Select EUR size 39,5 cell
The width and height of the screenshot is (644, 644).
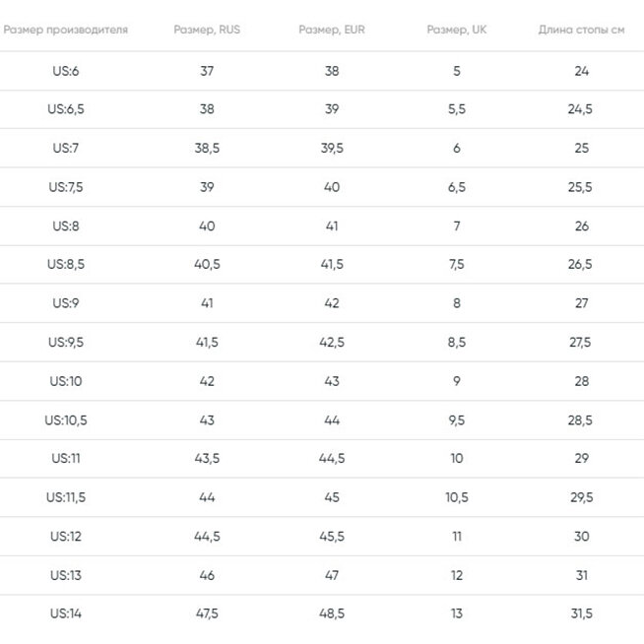pyautogui.click(x=332, y=149)
